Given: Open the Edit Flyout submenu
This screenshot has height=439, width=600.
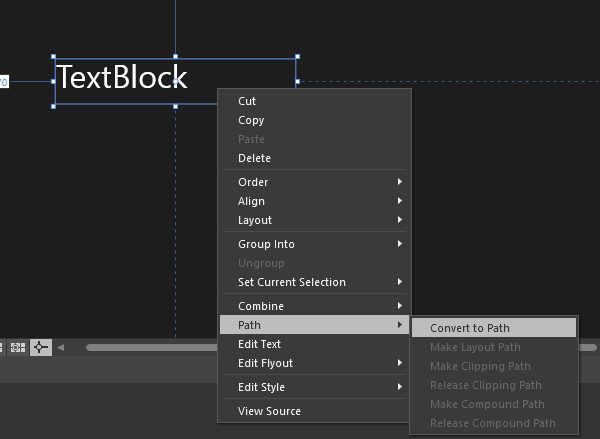Looking at the screenshot, I should point(315,363).
